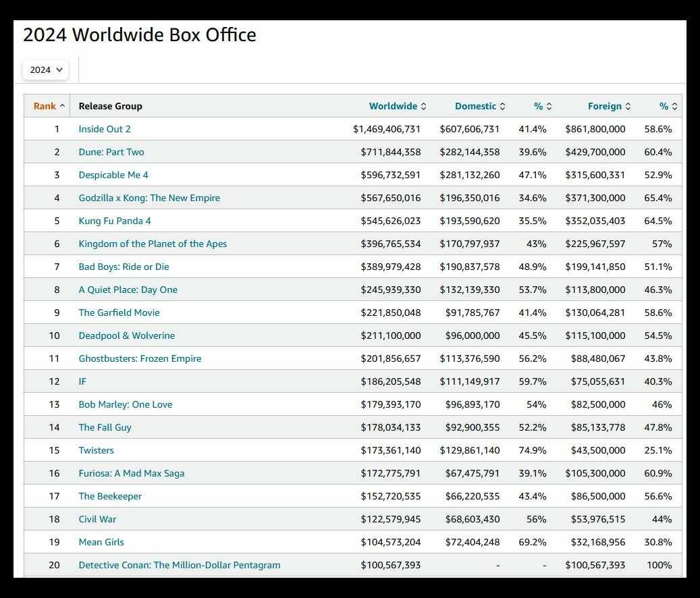
Task: Open the Deadpool & Wolverine link
Action: tap(126, 335)
